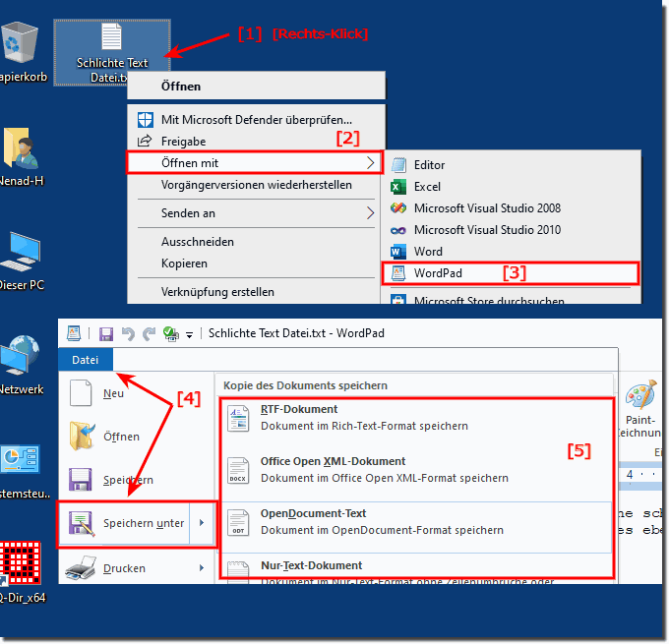Click the 'Kopie des Dokuments speichern' heading

point(306,385)
